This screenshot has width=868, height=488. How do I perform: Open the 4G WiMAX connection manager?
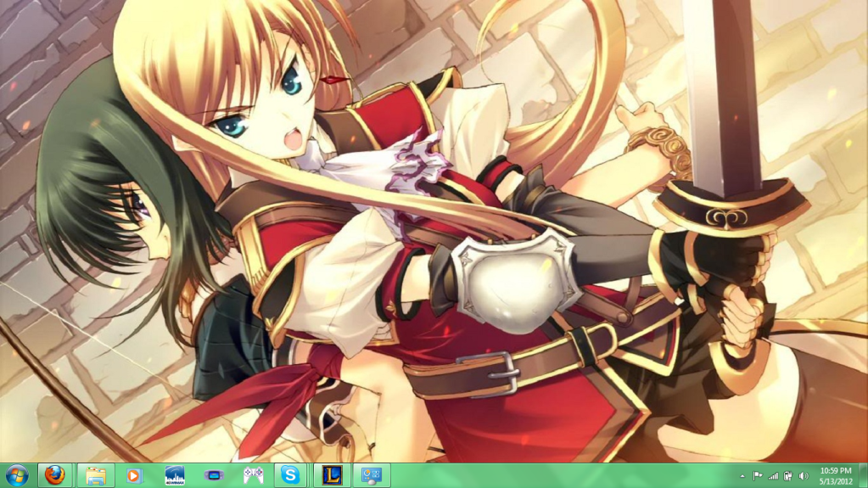point(174,475)
